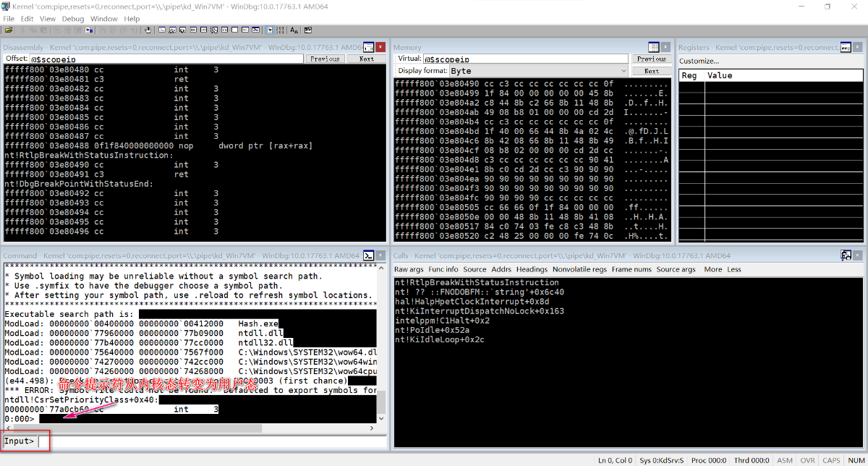The image size is (868, 466).
Task: Open Processes and Threads window from toolbar
Action: coord(245,30)
